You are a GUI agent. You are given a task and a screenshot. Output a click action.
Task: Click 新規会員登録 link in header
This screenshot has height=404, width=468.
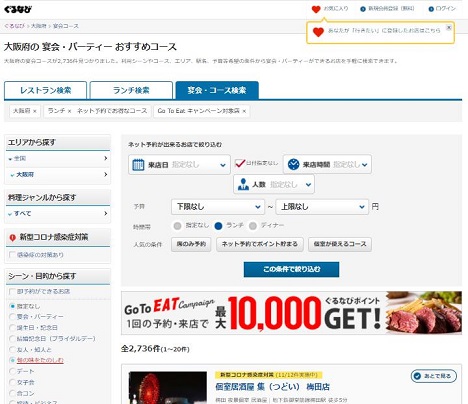(391, 9)
